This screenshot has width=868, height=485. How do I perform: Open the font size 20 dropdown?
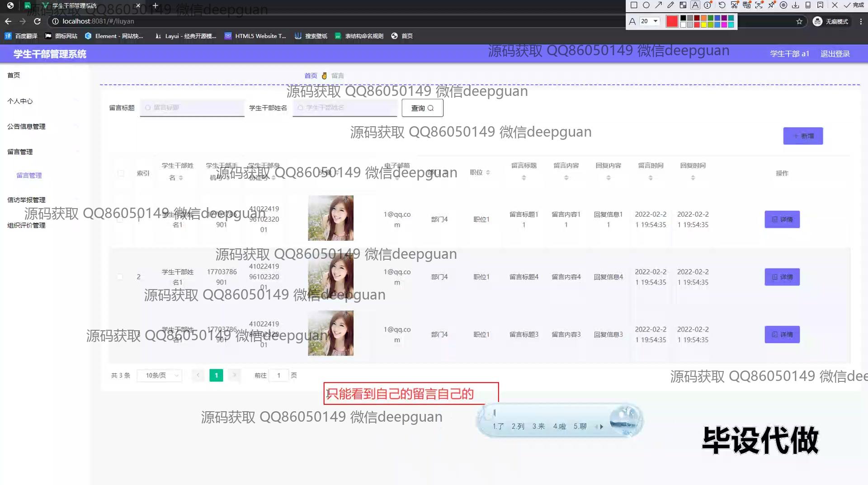655,21
